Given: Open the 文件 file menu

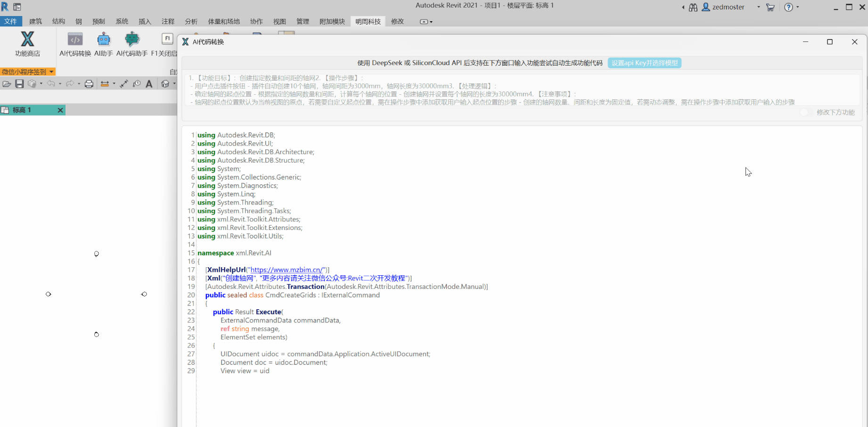Looking at the screenshot, I should [11, 21].
